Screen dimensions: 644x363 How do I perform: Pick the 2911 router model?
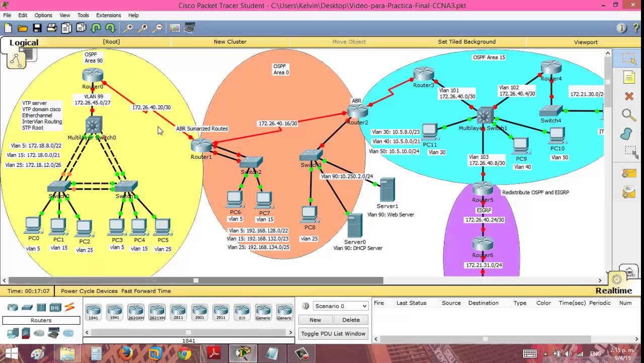tap(220, 313)
